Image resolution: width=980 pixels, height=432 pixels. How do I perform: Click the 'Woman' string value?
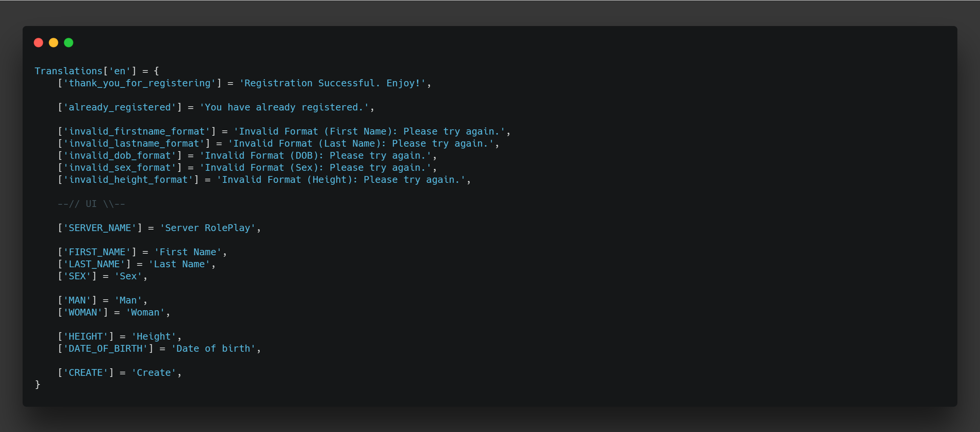[x=145, y=313]
